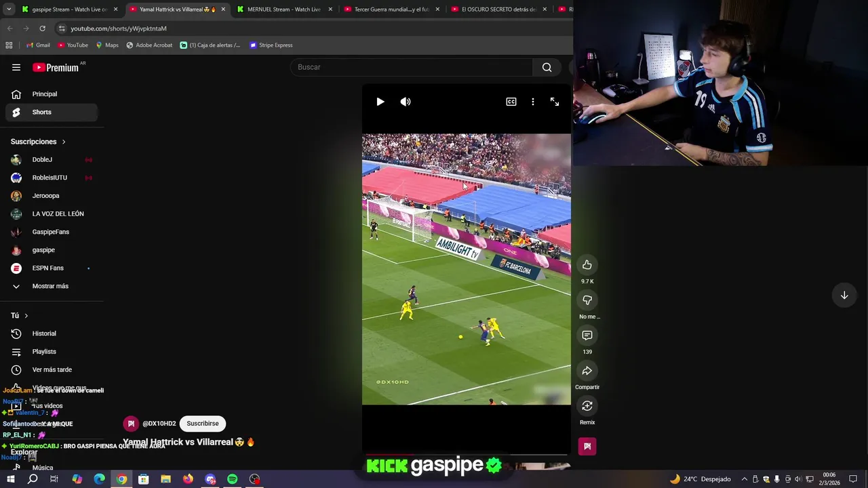
Task: Open the @DX10HD2 channel link
Action: coord(159,424)
